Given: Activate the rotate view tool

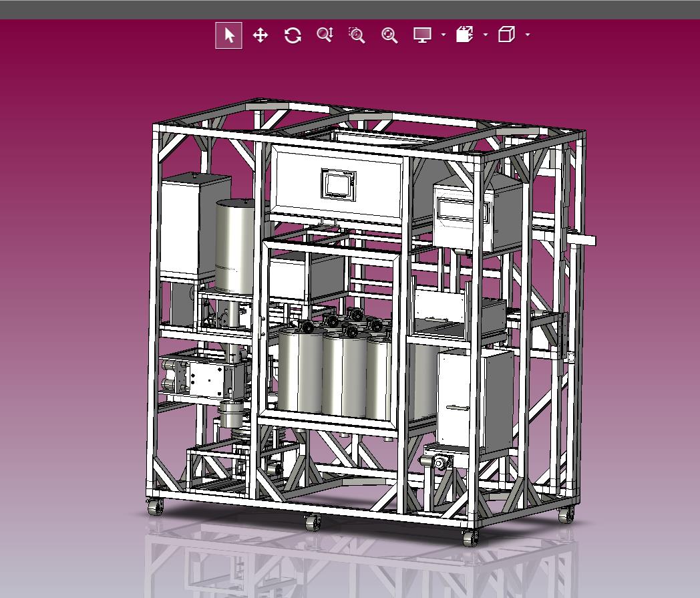Looking at the screenshot, I should coord(293,35).
